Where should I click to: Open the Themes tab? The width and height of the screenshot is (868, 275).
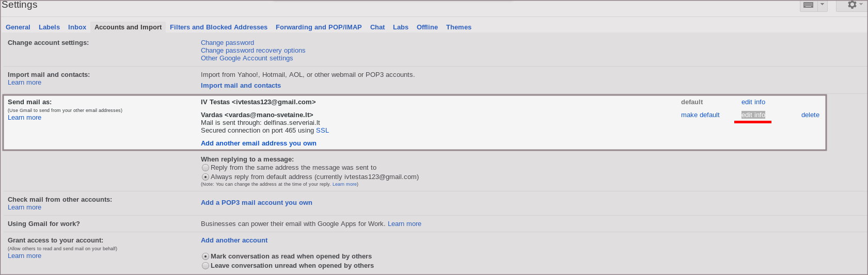459,27
